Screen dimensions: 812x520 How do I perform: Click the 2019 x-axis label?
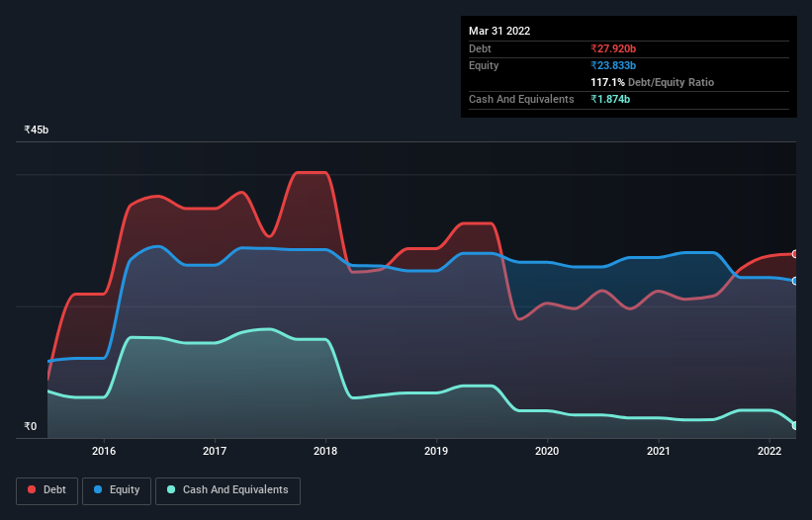(436, 451)
